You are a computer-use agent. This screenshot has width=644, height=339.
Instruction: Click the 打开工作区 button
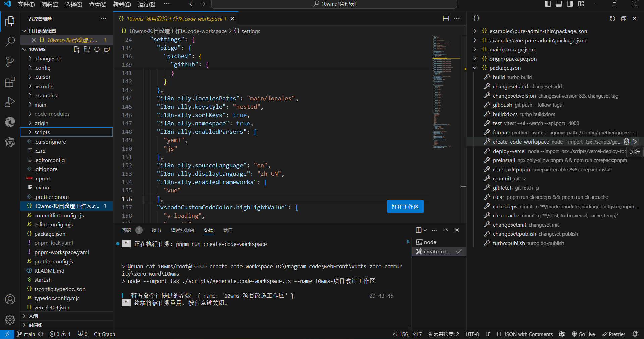pyautogui.click(x=405, y=207)
